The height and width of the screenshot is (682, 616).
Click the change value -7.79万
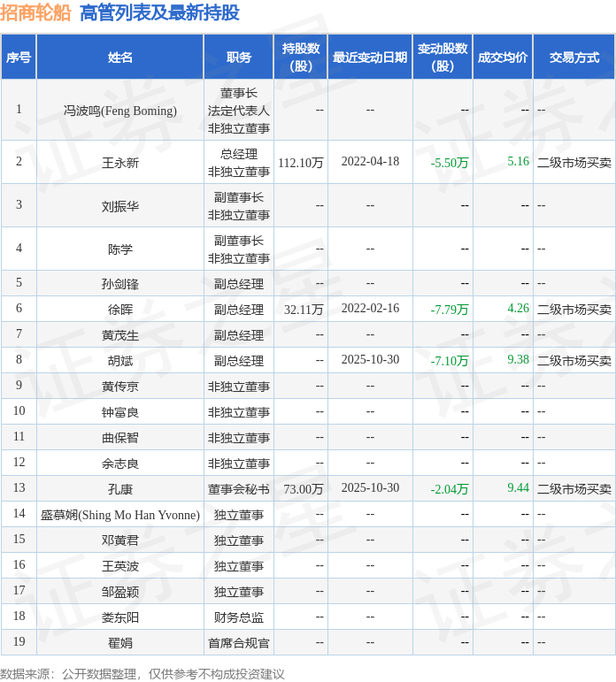point(450,310)
